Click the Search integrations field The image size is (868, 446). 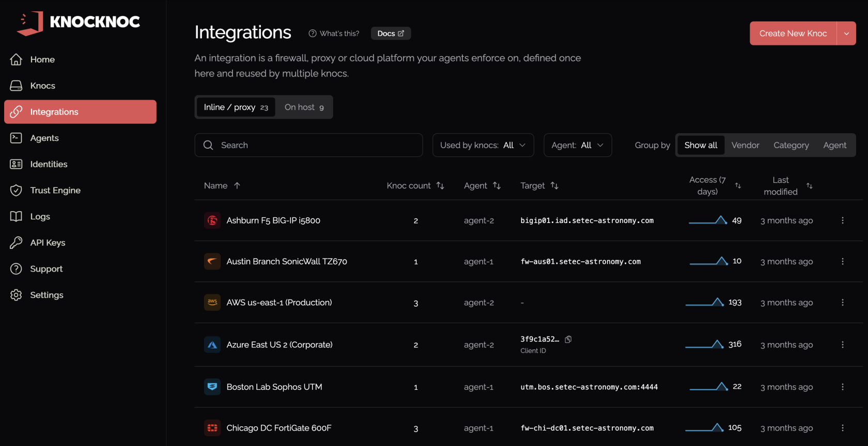pyautogui.click(x=308, y=145)
